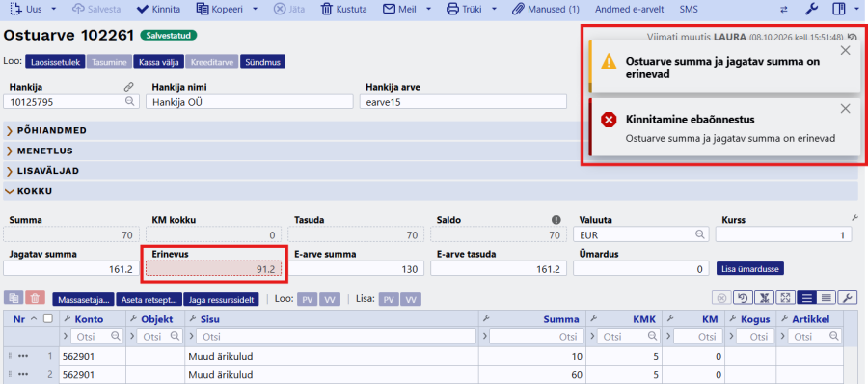Click the magnifier icon in the Valuuta field
The width and height of the screenshot is (868, 384).
pyautogui.click(x=700, y=234)
